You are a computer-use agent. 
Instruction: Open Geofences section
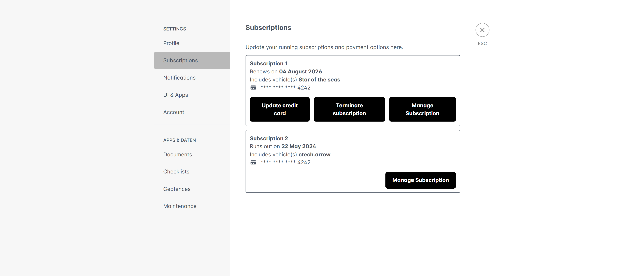click(x=177, y=189)
